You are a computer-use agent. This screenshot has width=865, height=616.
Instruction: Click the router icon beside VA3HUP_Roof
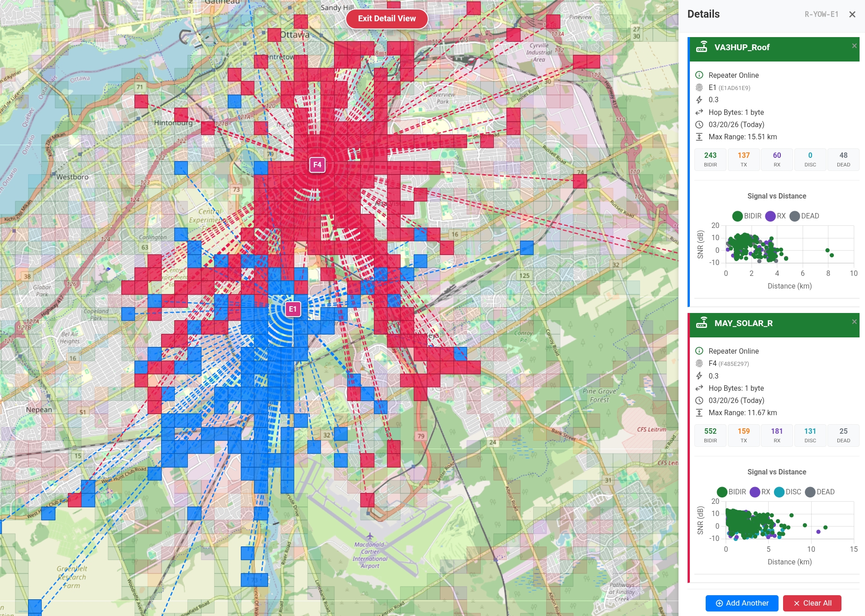[702, 47]
